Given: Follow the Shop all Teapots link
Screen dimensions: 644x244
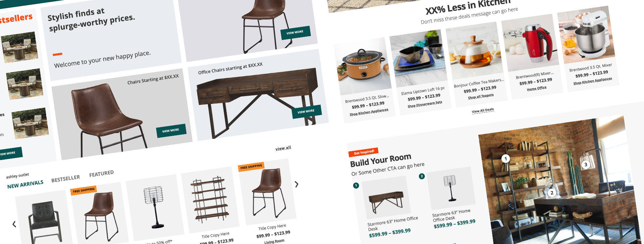Looking at the screenshot, I should pos(481,96).
